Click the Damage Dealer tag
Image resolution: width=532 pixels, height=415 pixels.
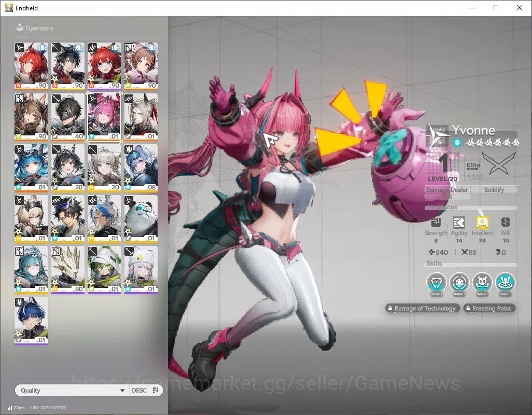coord(447,190)
